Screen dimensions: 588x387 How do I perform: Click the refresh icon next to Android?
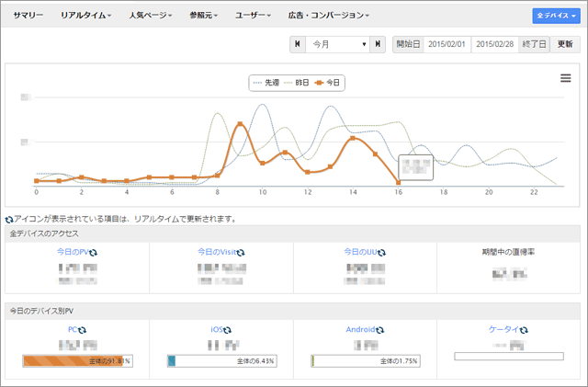tap(379, 330)
